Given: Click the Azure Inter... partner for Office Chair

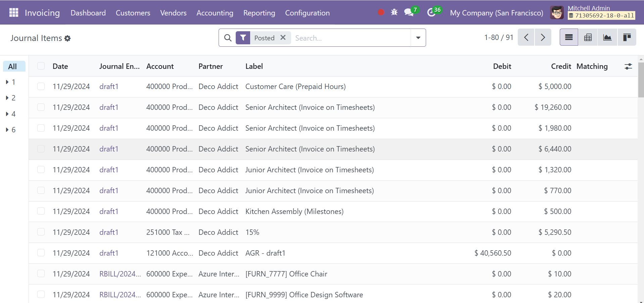Looking at the screenshot, I should tap(219, 274).
